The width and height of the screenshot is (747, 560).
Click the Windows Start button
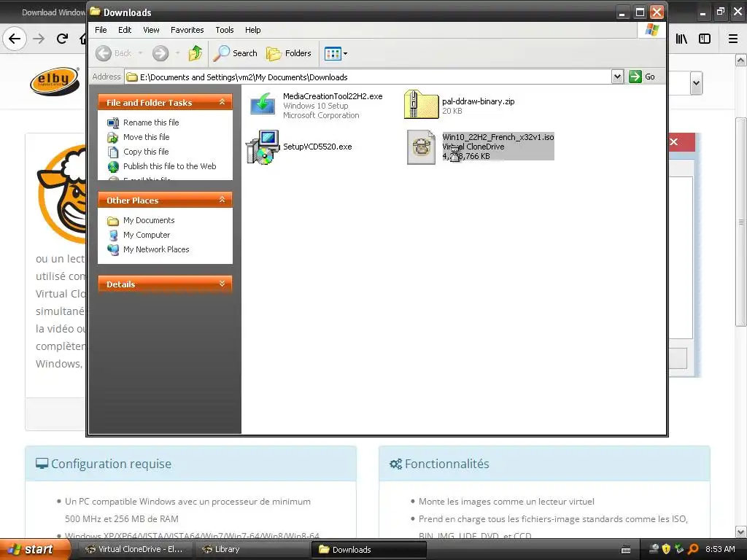pos(34,549)
